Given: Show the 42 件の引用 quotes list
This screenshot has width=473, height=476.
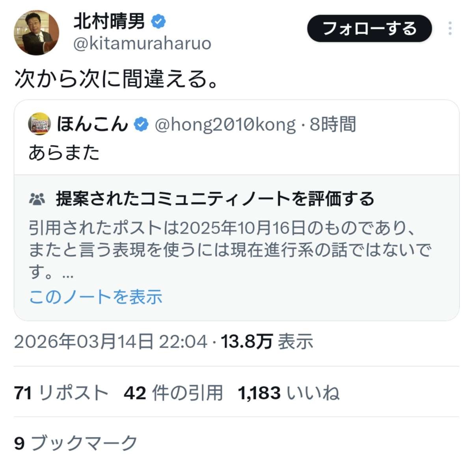Looking at the screenshot, I should pos(173,393).
